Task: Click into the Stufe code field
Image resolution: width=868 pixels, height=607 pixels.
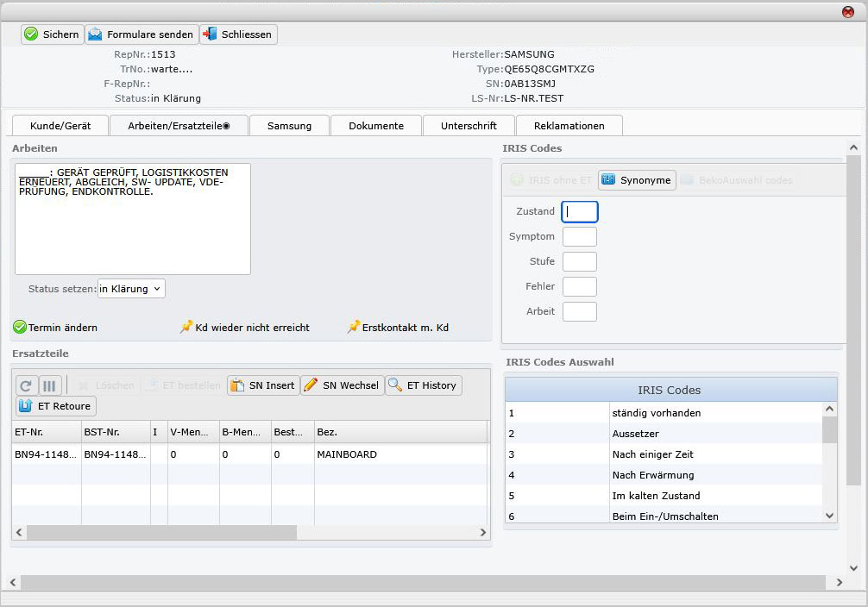Action: coord(580,261)
